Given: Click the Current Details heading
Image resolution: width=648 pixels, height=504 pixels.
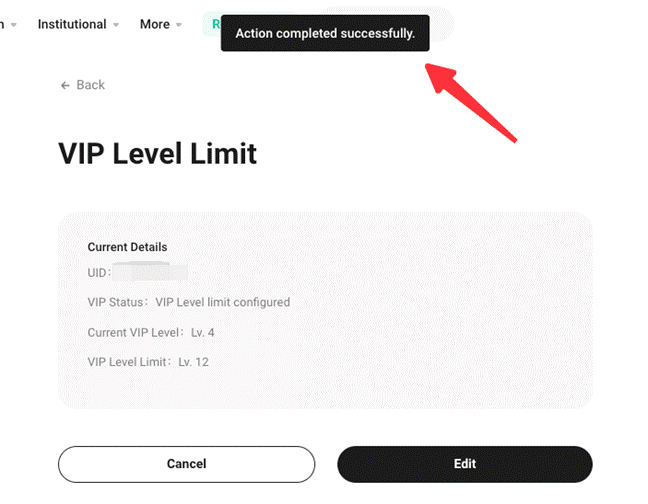Looking at the screenshot, I should (x=127, y=247).
